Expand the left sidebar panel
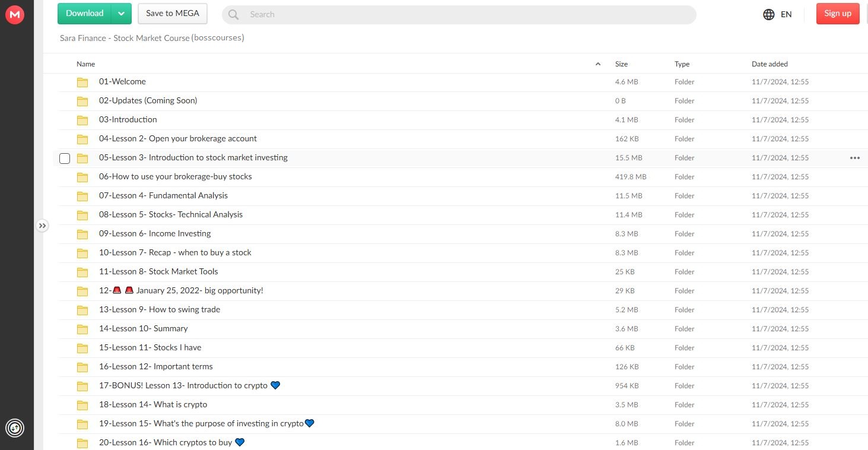 pos(42,226)
